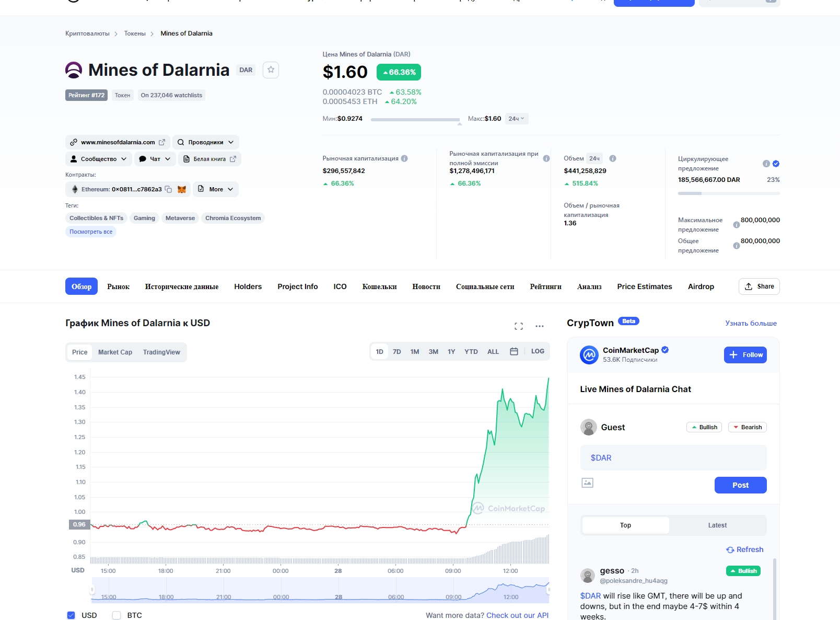Expand the Community dropdown

(x=99, y=159)
